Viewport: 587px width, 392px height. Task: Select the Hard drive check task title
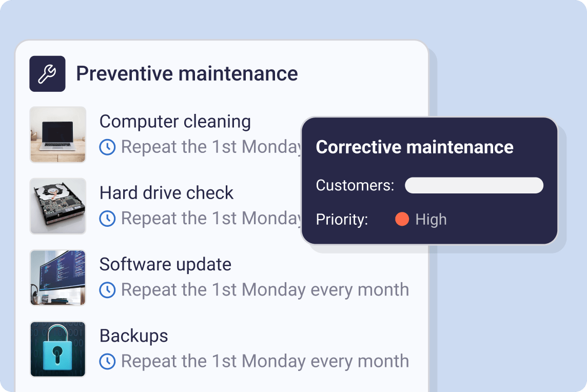(x=166, y=193)
